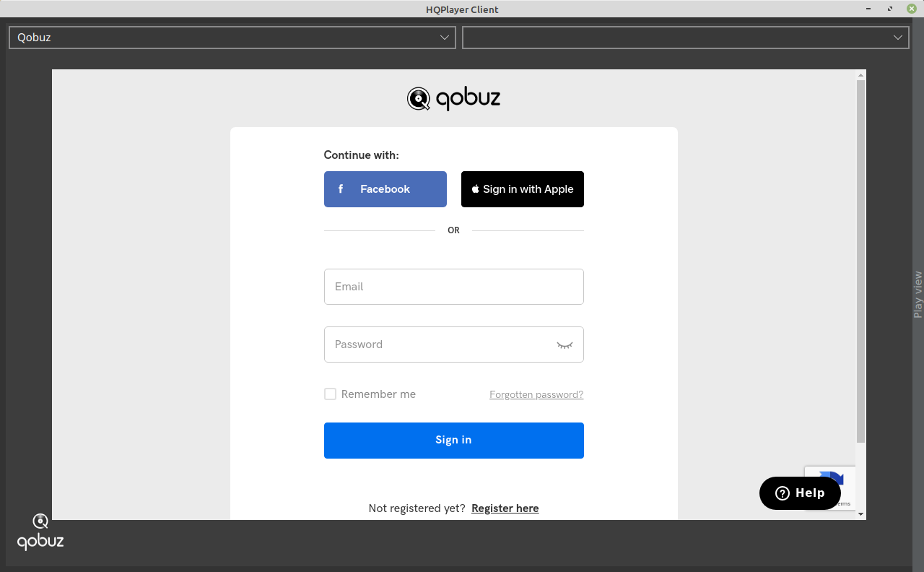The image size is (924, 572).
Task: Click the scrollbar down arrow
Action: coord(860,514)
